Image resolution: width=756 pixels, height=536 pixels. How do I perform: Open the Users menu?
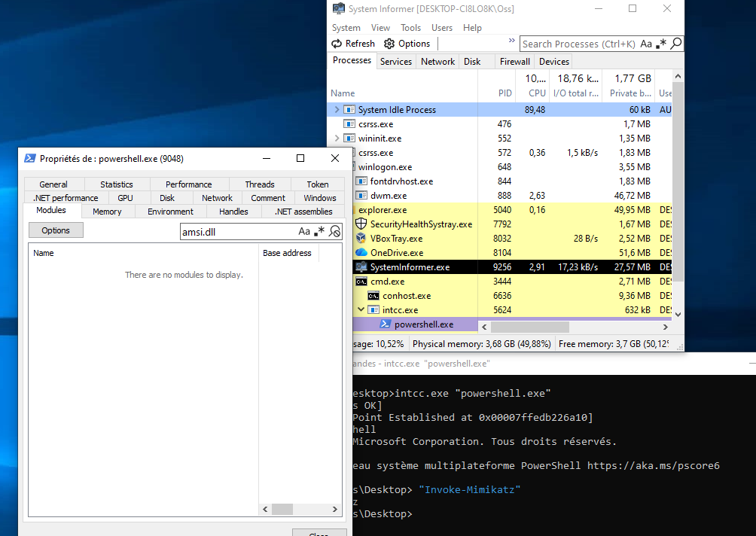pyautogui.click(x=442, y=28)
